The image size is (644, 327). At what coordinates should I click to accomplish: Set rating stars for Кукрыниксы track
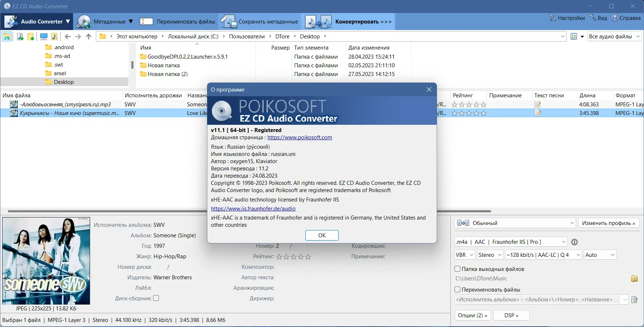pos(469,113)
